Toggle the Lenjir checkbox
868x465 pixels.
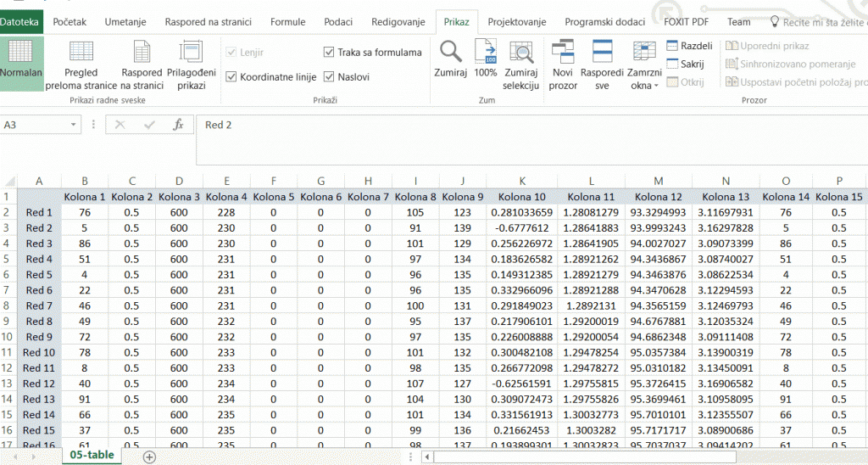[231, 52]
